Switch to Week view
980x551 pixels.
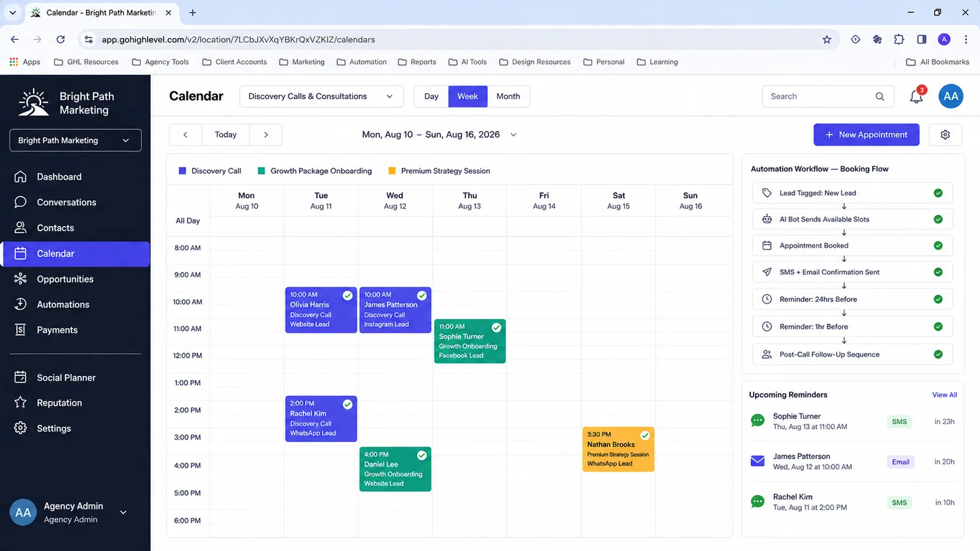(468, 96)
